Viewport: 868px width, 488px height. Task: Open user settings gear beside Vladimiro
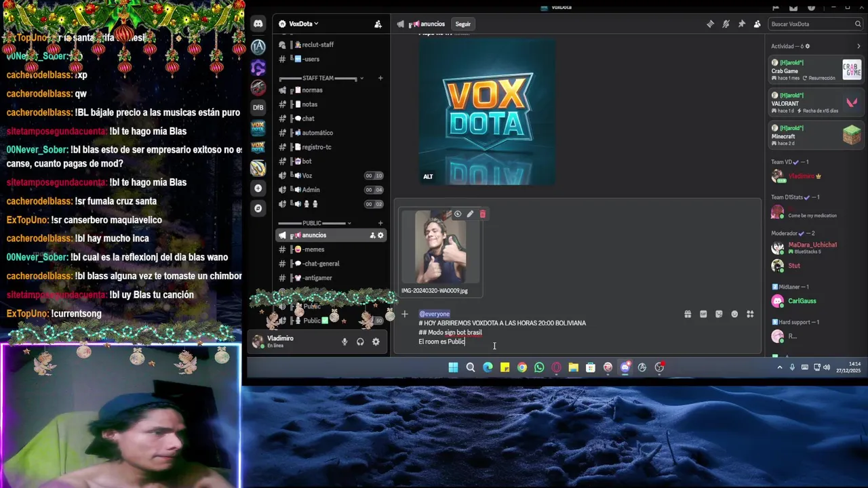pos(376,342)
